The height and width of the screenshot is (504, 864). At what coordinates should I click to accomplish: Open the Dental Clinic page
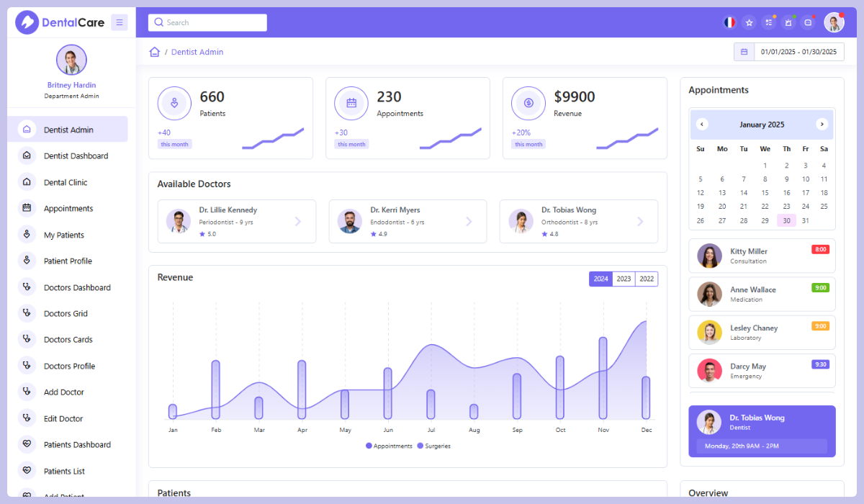point(66,181)
